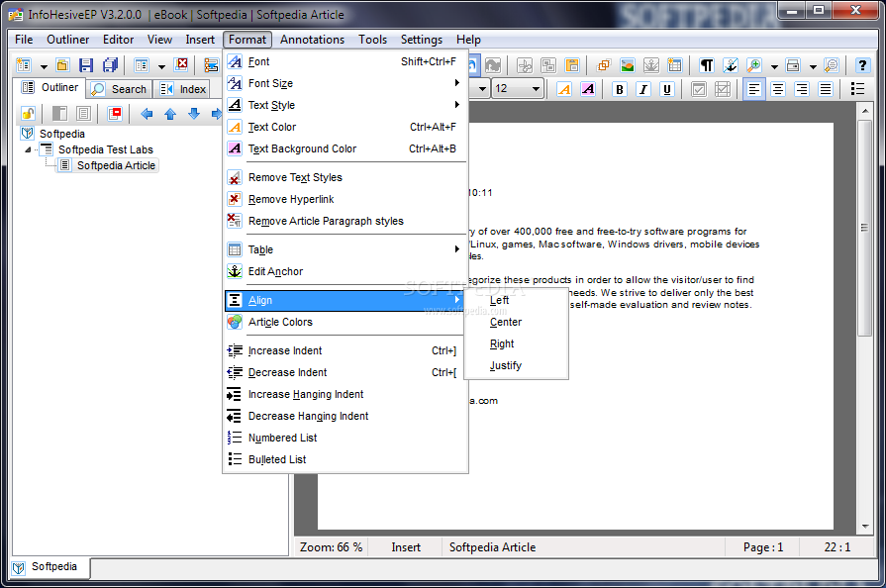Click the pink text background color icon
Screen dimensions: 886x588
(x=588, y=89)
